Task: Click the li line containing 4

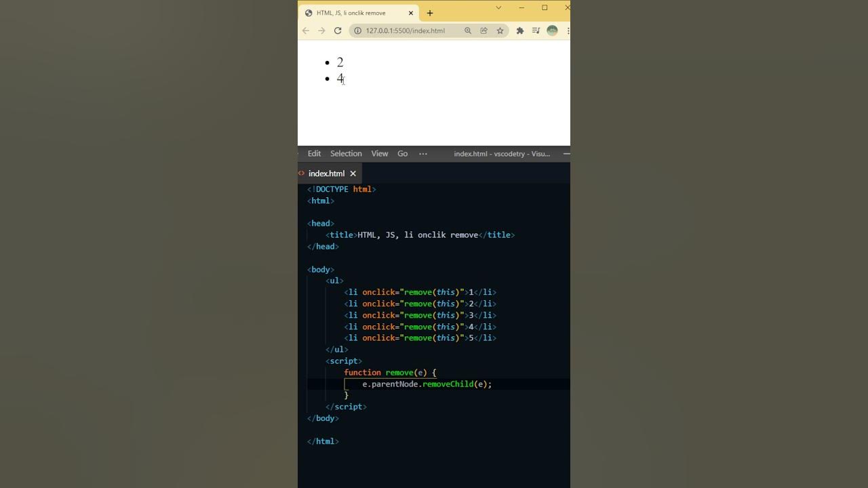Action: point(420,327)
